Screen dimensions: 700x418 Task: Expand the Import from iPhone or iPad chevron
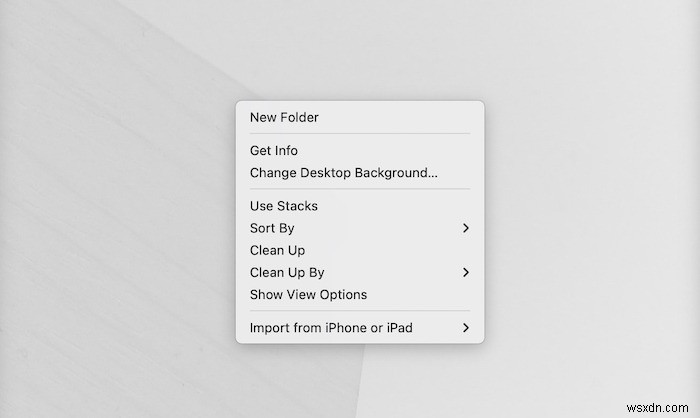point(466,328)
